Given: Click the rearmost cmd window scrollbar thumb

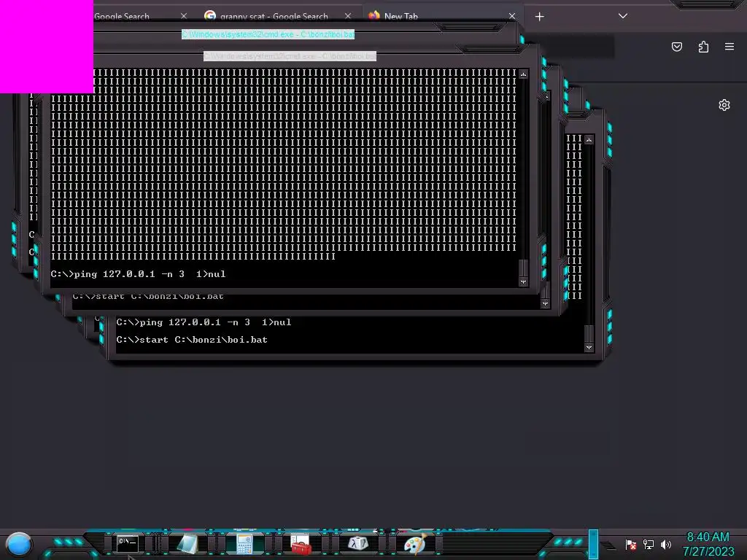Looking at the screenshot, I should [x=589, y=333].
